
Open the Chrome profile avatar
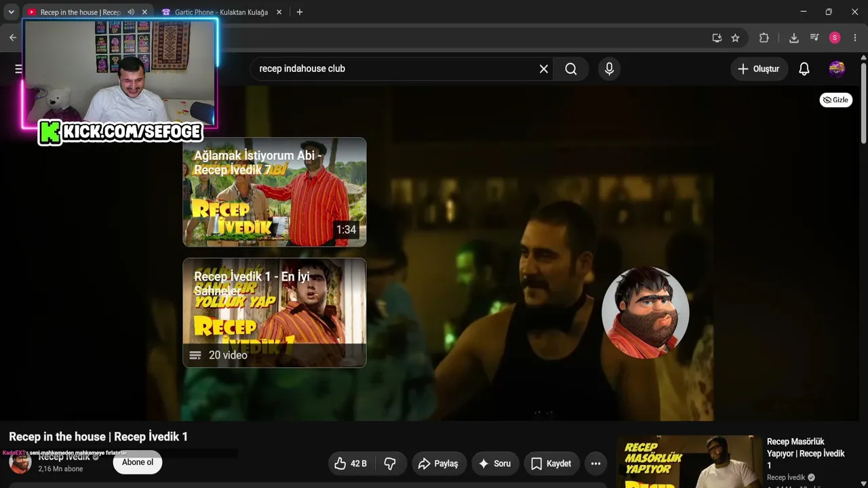click(835, 38)
